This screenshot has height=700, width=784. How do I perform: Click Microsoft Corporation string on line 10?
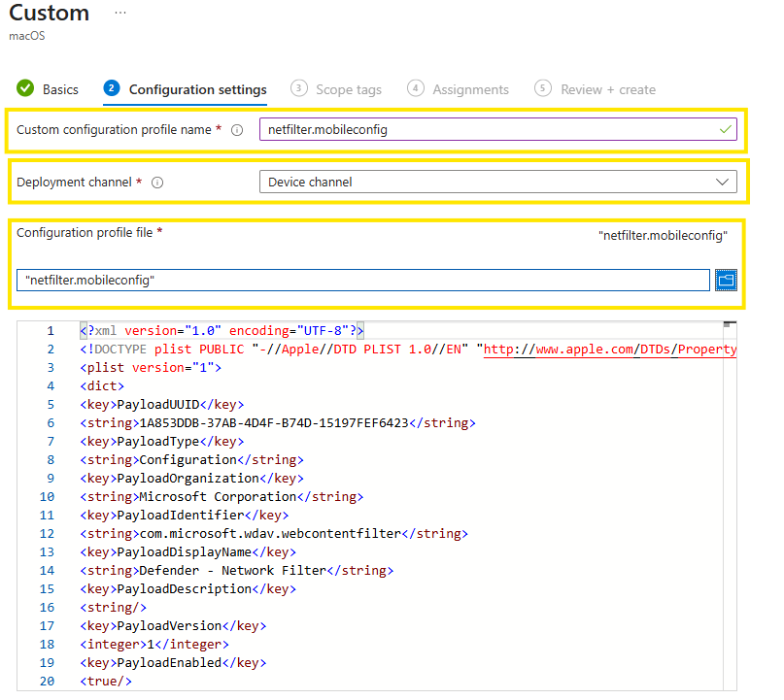222,497
